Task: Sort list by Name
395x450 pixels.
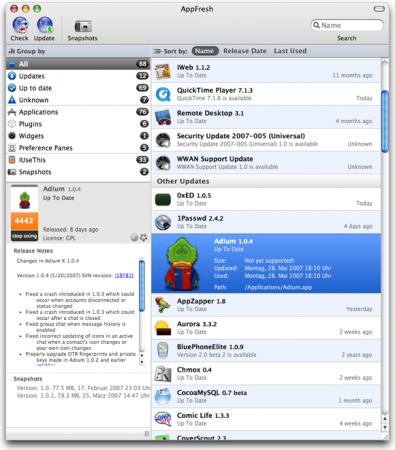Action: pos(205,51)
